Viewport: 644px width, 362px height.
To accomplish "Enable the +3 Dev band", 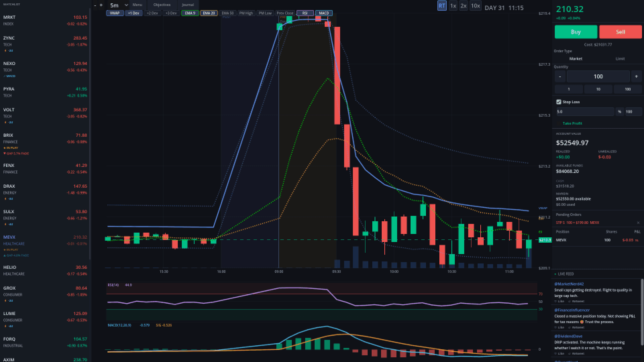I will [171, 13].
